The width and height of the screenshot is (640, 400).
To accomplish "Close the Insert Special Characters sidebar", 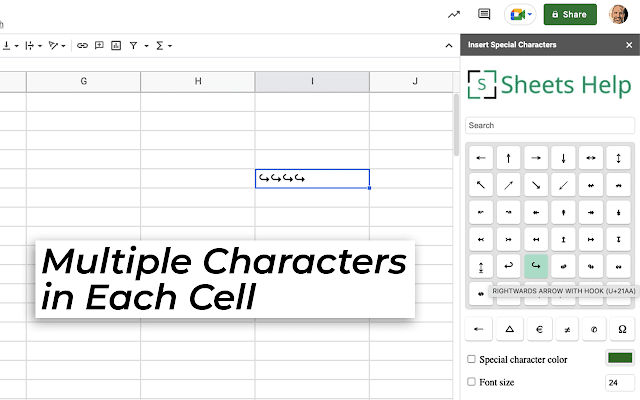I will tap(629, 45).
